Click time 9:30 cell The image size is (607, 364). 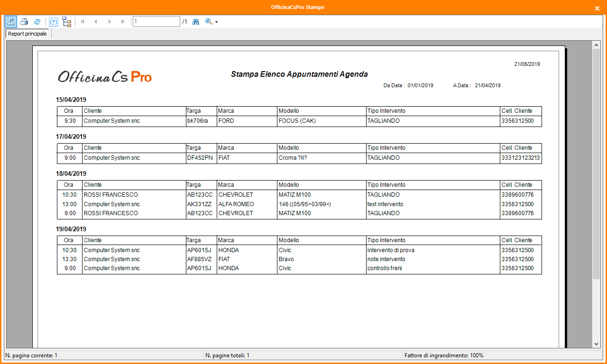point(70,121)
